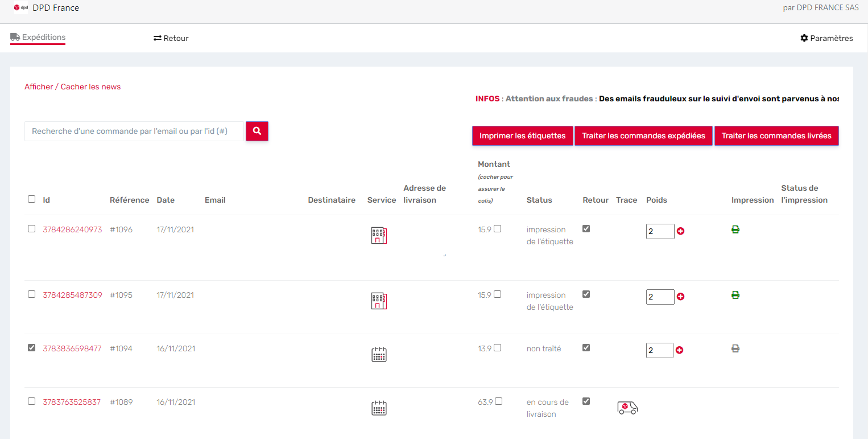The height and width of the screenshot is (439, 868).
Task: Click grey printer icon for order #1094
Action: [735, 348]
